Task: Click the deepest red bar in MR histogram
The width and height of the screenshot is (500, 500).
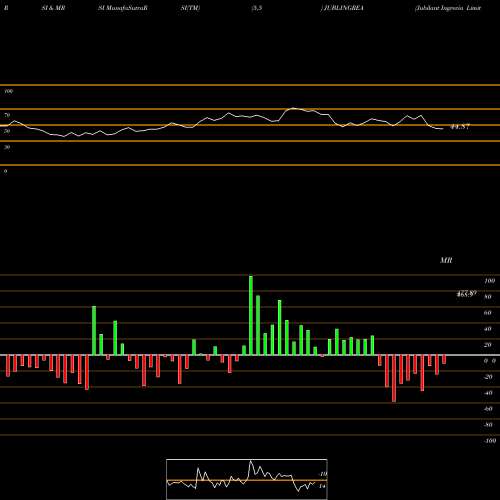Action: (x=394, y=379)
